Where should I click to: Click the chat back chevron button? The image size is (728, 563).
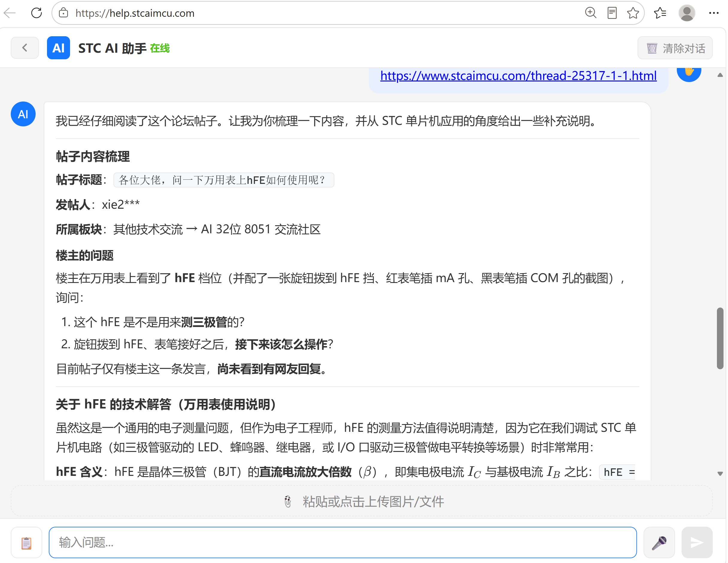[x=25, y=48]
